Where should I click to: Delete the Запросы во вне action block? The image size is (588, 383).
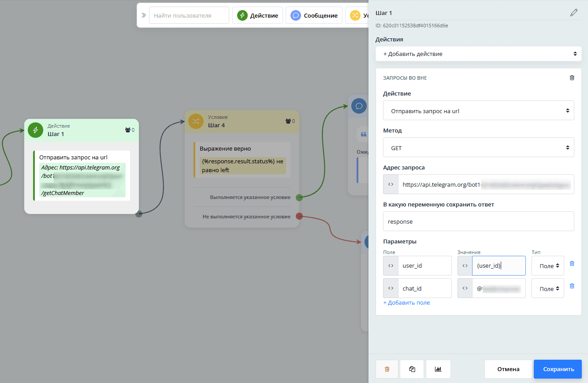572,78
